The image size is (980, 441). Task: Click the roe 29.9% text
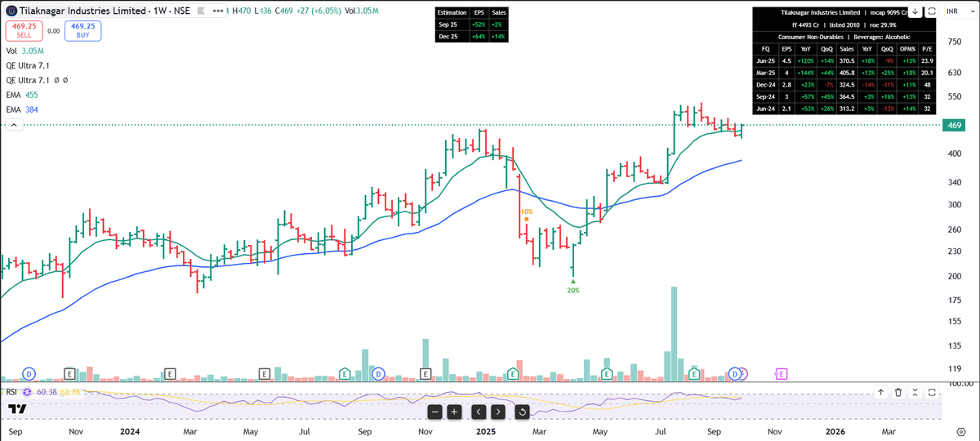(882, 25)
